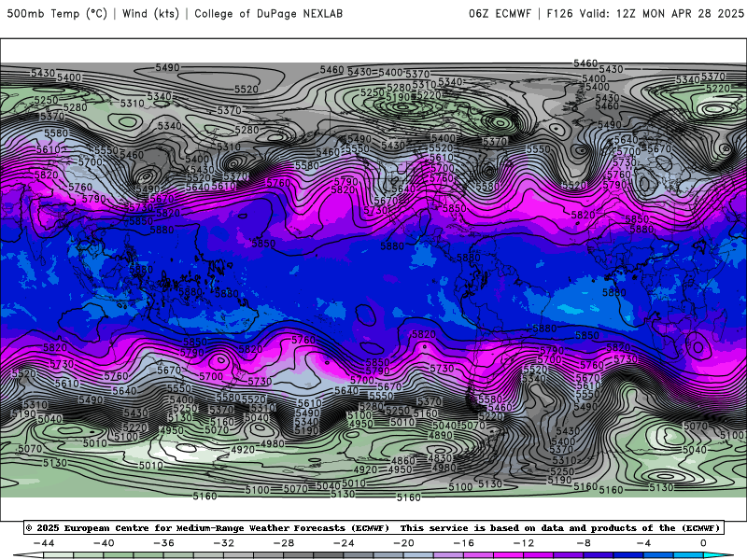
Task: Click the "Wind (kts)" header label
Action: (x=150, y=13)
